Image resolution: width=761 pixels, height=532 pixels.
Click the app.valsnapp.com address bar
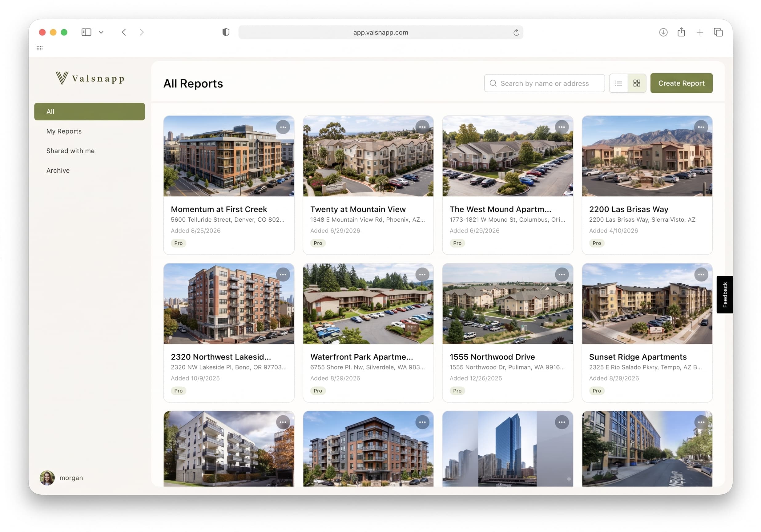[x=380, y=33]
